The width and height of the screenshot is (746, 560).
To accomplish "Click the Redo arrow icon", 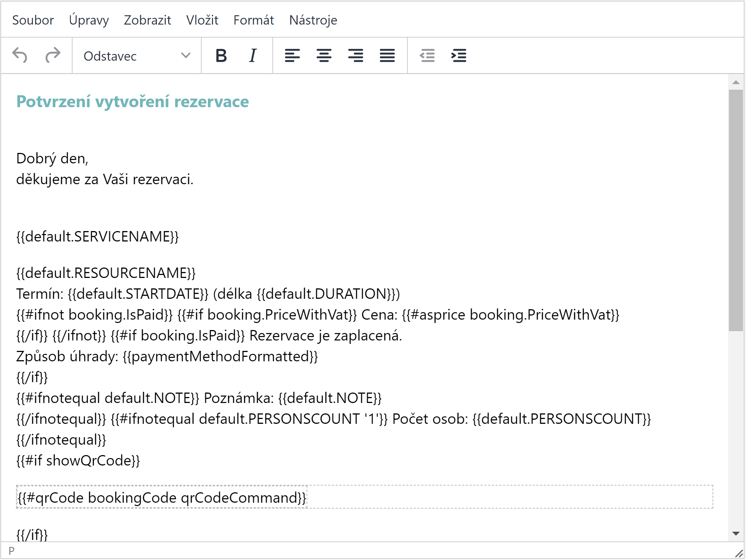I will [52, 56].
